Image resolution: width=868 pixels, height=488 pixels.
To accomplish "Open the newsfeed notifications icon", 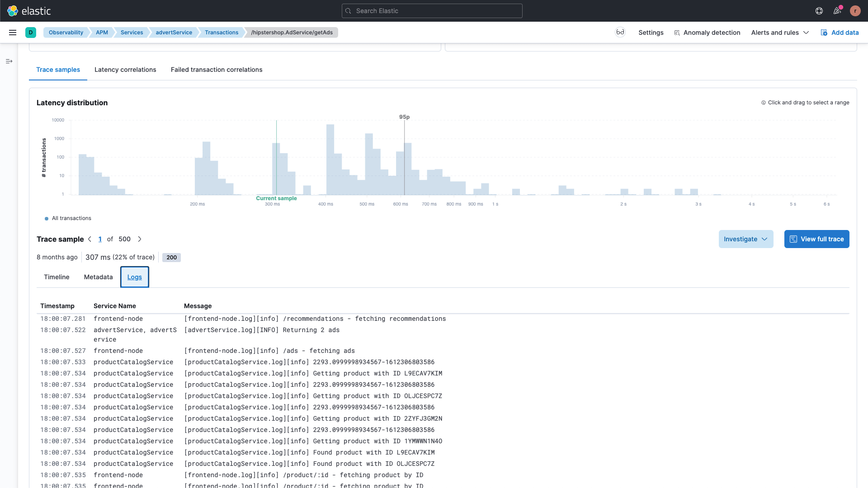I will click(837, 11).
